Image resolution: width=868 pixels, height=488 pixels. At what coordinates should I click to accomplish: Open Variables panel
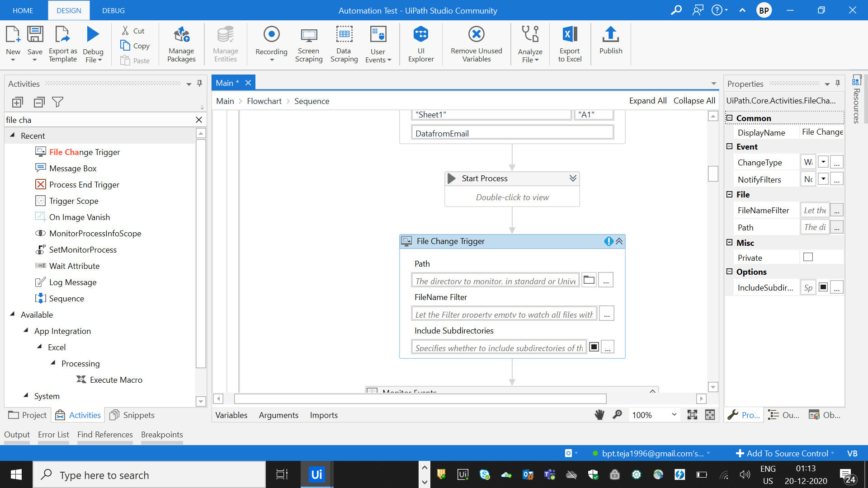pyautogui.click(x=231, y=415)
